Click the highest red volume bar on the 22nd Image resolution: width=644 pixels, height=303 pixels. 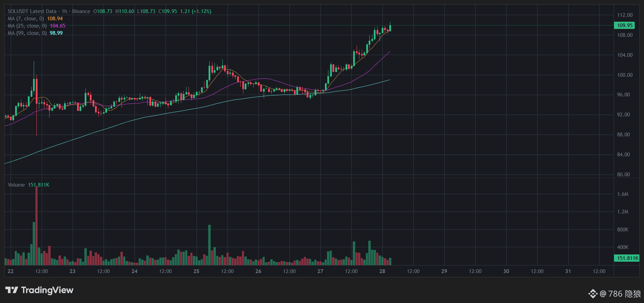point(36,226)
